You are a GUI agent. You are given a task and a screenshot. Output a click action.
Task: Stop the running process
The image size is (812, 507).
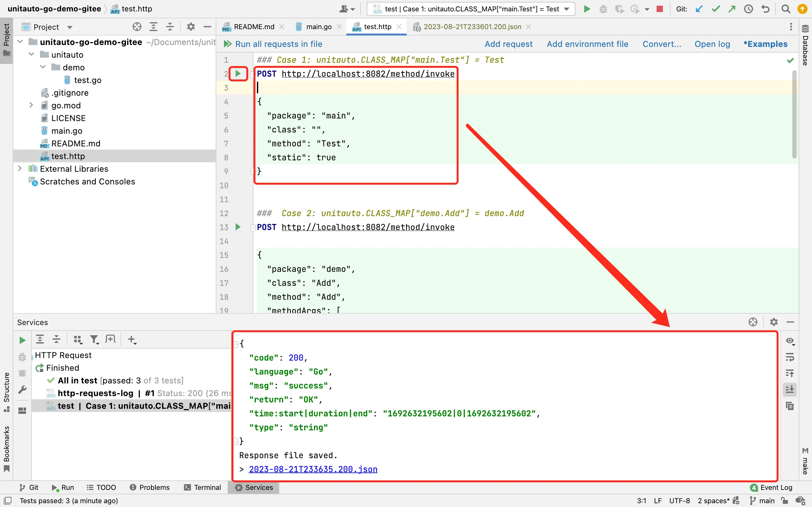pyautogui.click(x=660, y=9)
